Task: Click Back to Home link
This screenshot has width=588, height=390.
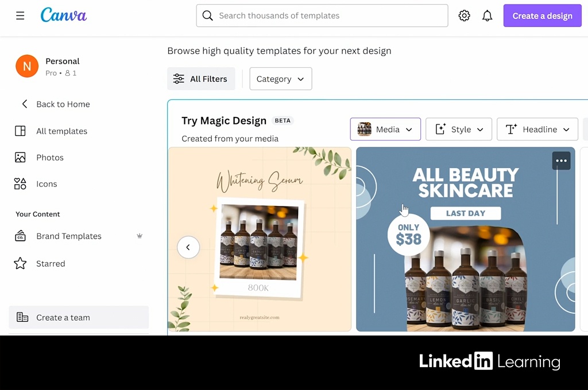Action: tap(63, 104)
